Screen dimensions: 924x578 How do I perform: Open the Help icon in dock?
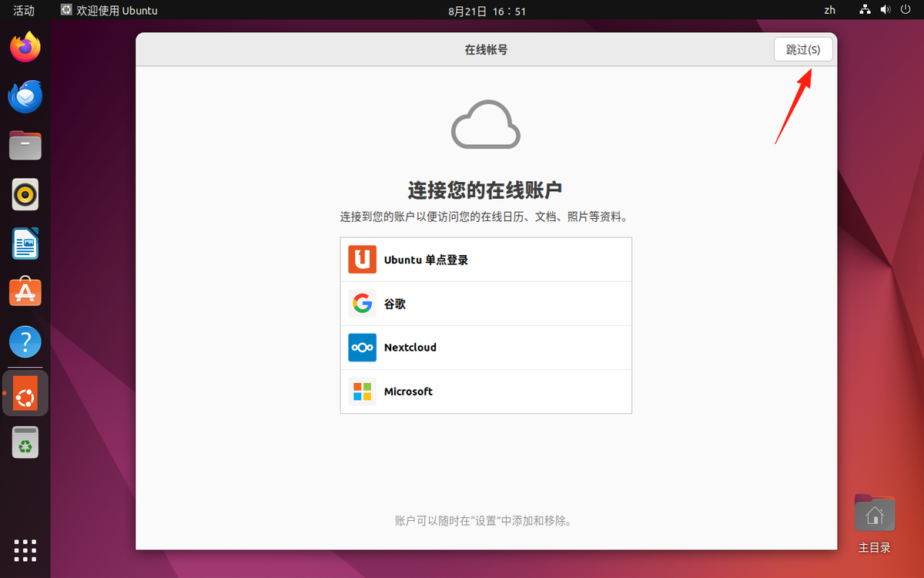tap(25, 342)
